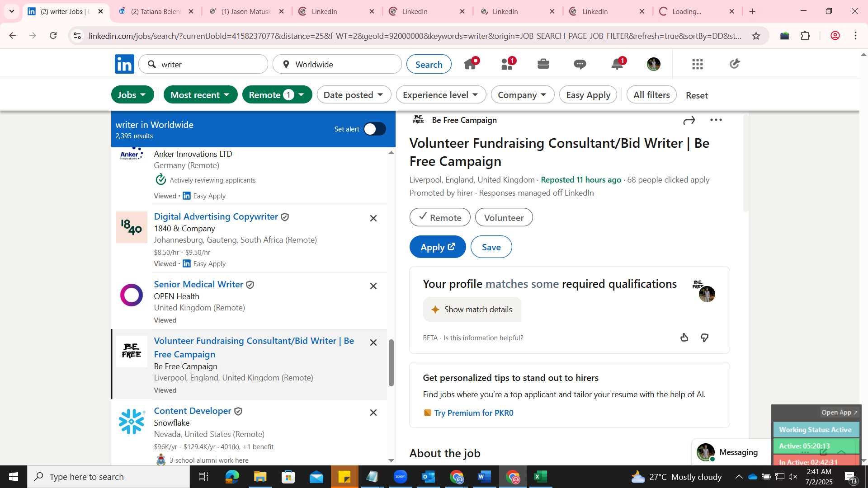
Task: Dismiss Content Developer job card
Action: (x=373, y=413)
